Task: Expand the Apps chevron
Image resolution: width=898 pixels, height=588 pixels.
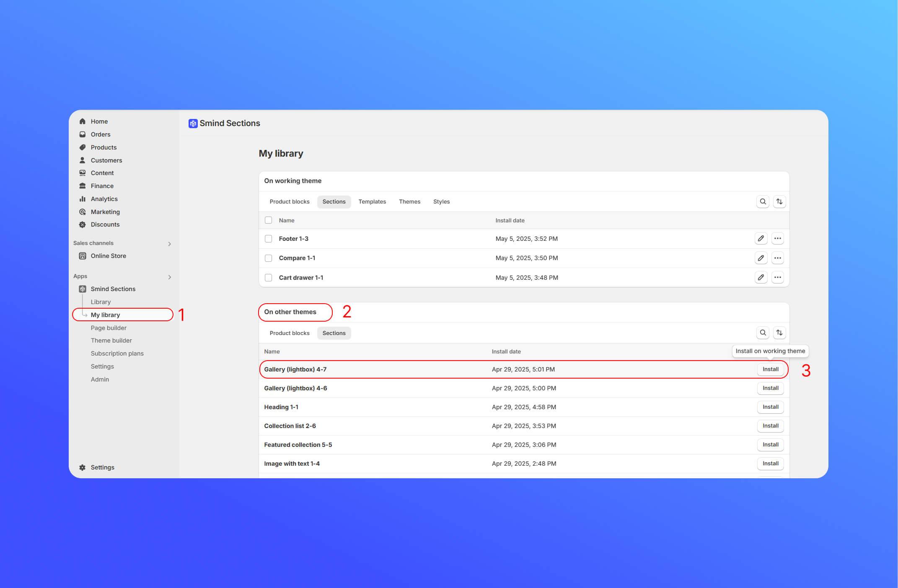Action: point(169,277)
